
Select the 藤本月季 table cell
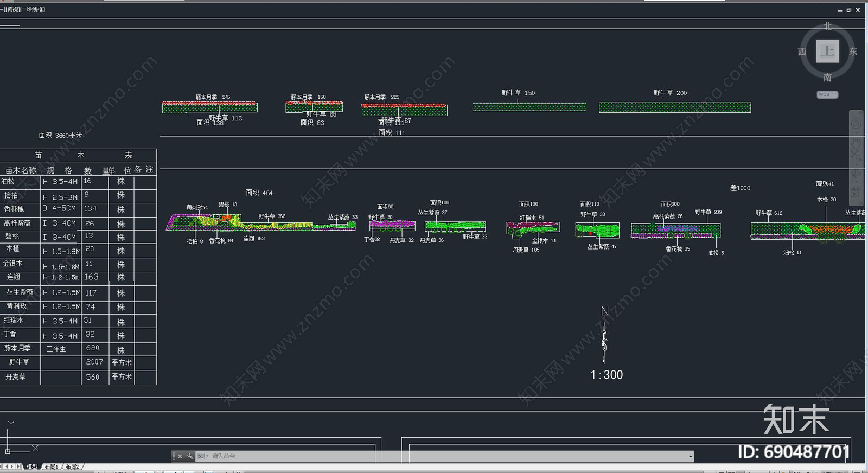(17, 348)
